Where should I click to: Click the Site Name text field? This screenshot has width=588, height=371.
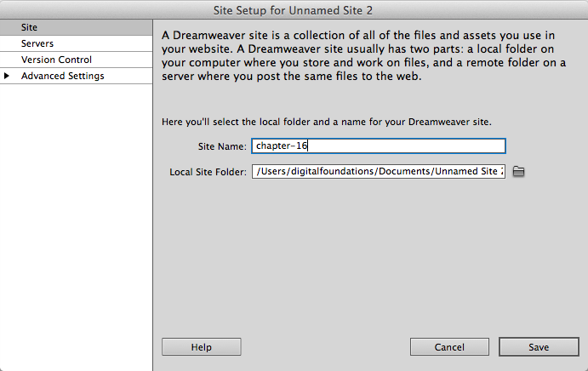click(x=379, y=146)
